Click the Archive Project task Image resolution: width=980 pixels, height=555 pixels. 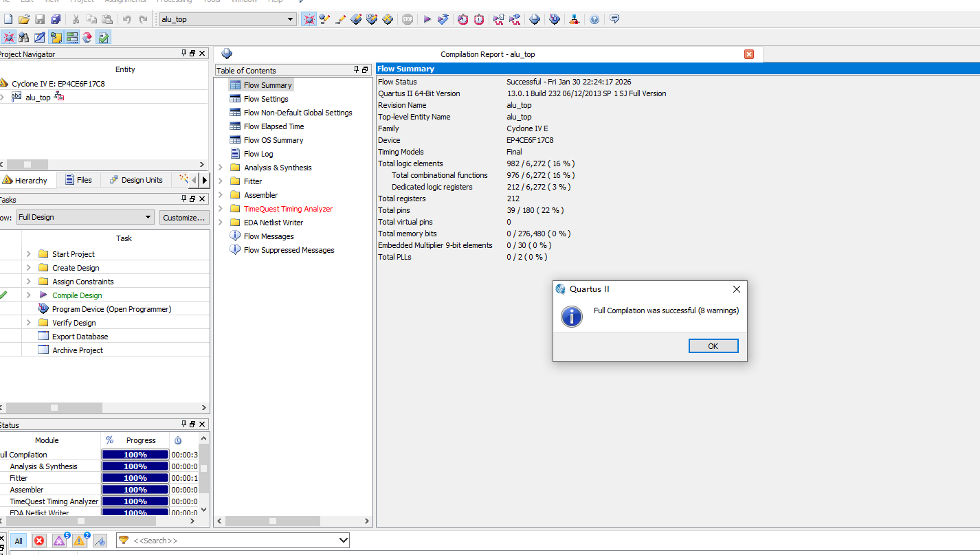coord(78,350)
